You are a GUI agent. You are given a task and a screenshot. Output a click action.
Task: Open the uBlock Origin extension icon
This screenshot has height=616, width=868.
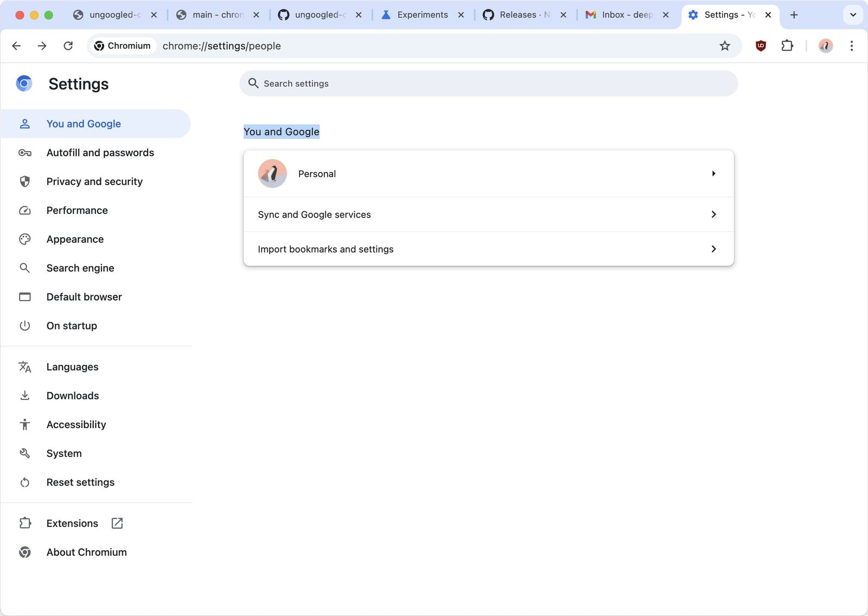tap(760, 46)
